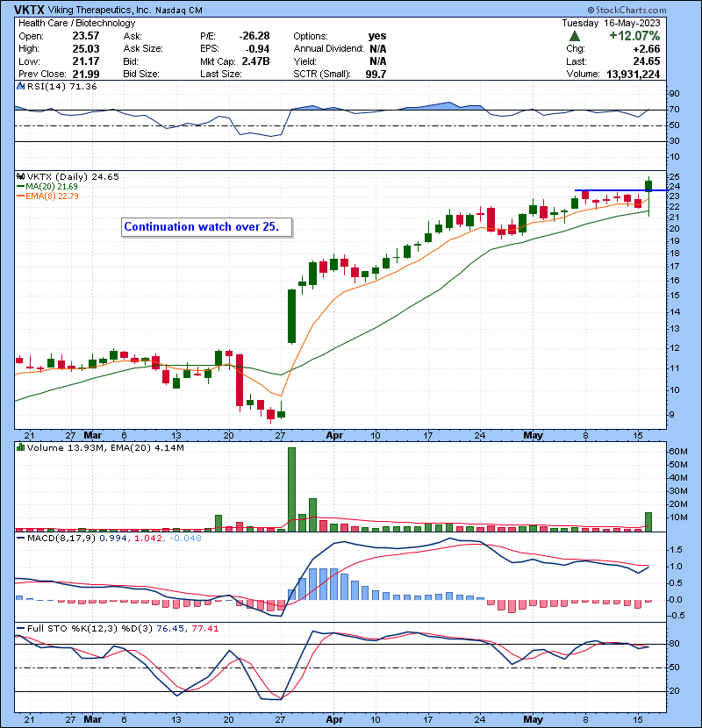Click the green up-arrow change icon
This screenshot has width=702, height=728.
(574, 36)
